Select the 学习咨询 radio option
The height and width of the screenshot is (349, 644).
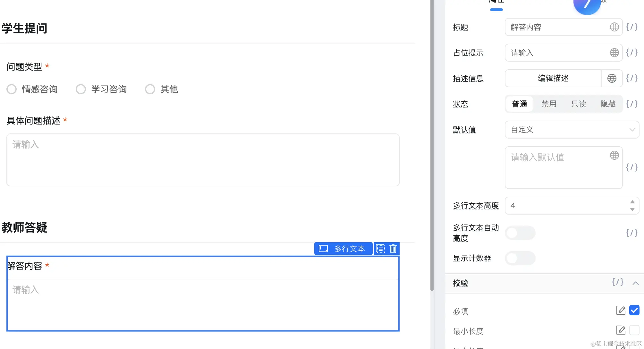coord(81,89)
